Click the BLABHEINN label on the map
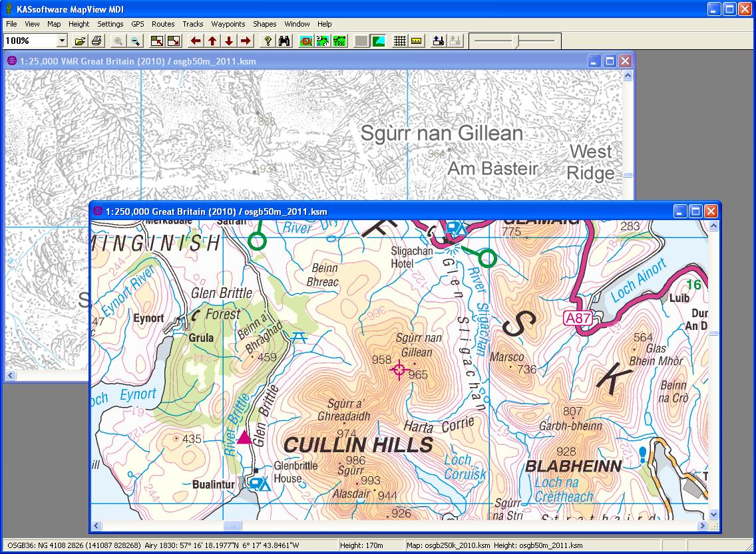This screenshot has width=756, height=554. pyautogui.click(x=574, y=466)
